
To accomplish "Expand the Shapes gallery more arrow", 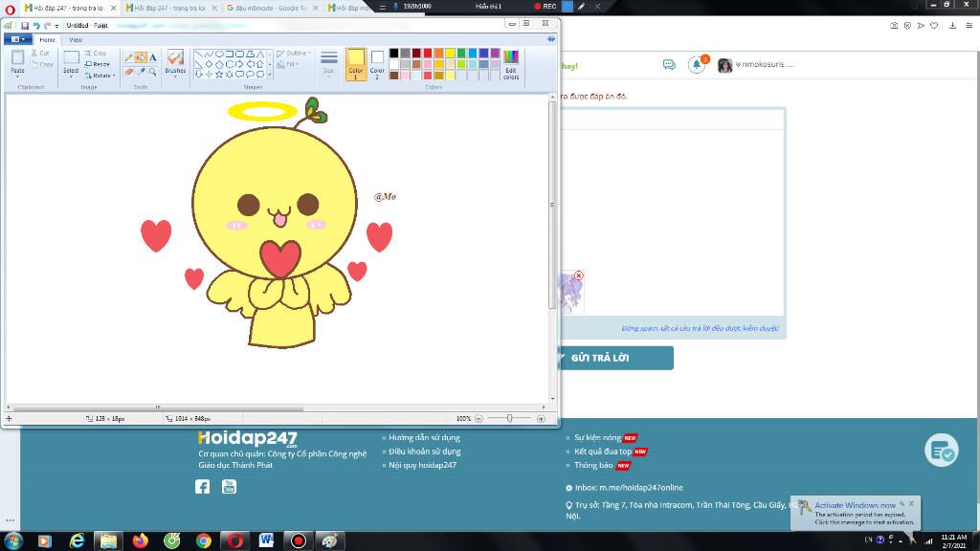I will [x=270, y=75].
